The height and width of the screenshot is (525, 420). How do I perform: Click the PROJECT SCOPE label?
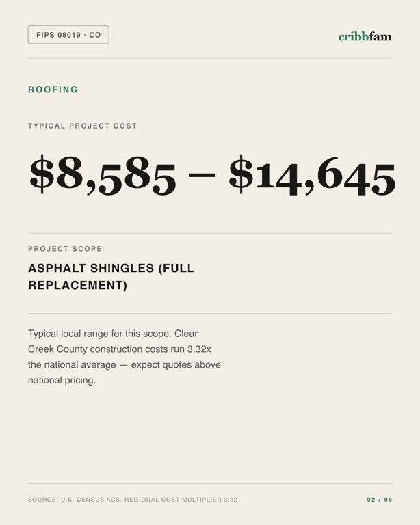click(65, 249)
